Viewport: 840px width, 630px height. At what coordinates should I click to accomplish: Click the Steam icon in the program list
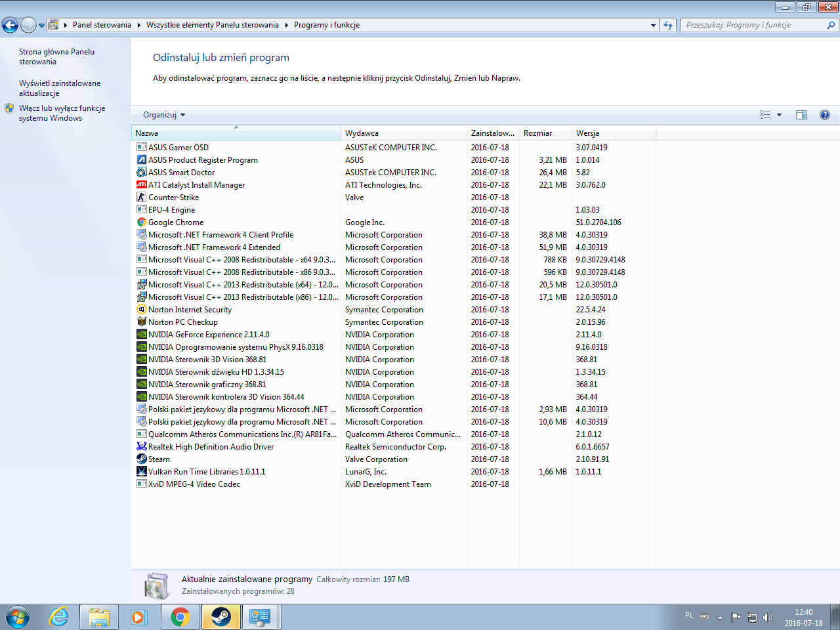141,459
